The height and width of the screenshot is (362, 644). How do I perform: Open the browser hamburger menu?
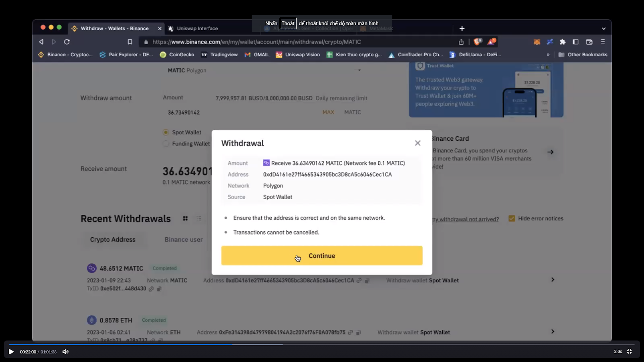click(603, 42)
